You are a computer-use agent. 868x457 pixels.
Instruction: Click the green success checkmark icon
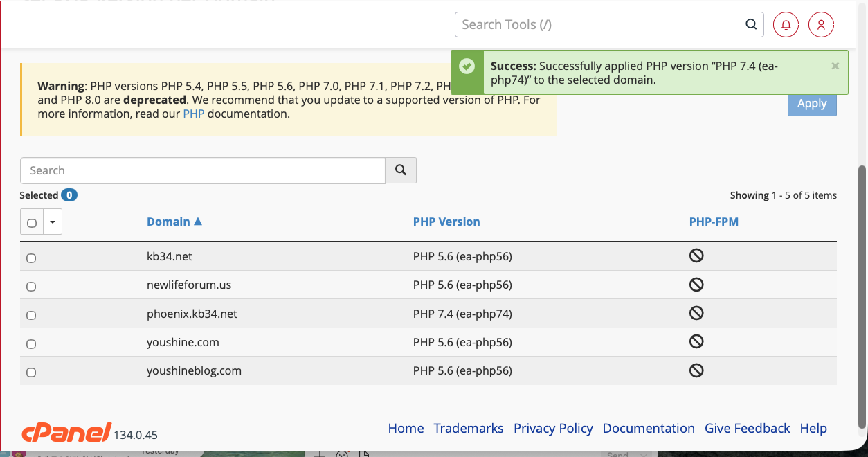pos(467,66)
